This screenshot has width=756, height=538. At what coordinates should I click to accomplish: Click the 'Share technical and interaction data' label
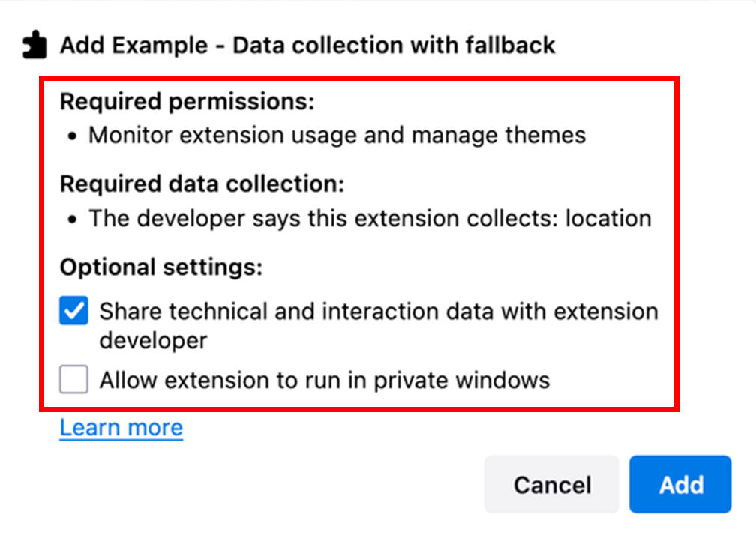[379, 312]
